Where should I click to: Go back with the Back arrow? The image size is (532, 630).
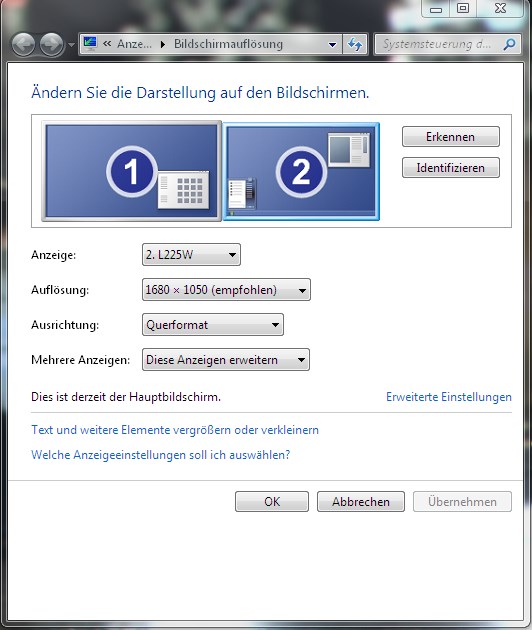click(x=23, y=44)
